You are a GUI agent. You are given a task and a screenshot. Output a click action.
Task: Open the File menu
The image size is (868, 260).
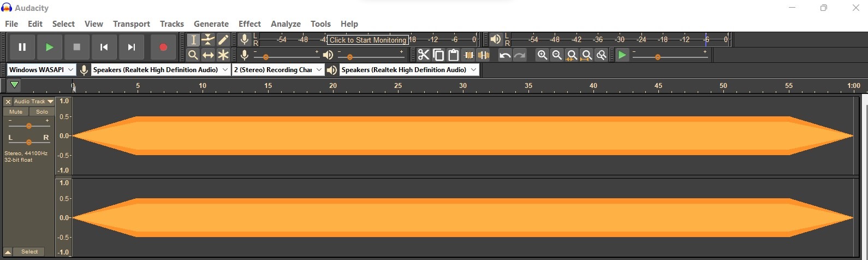pyautogui.click(x=11, y=23)
